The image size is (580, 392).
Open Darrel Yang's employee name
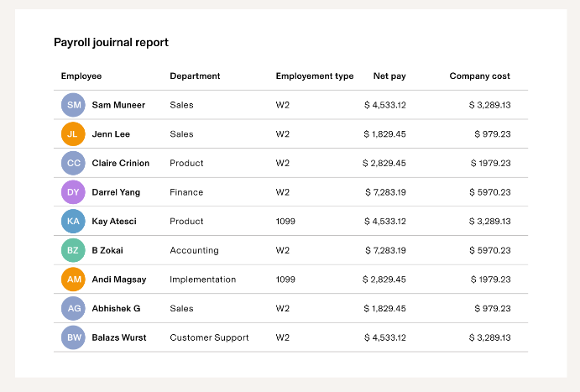click(x=116, y=192)
